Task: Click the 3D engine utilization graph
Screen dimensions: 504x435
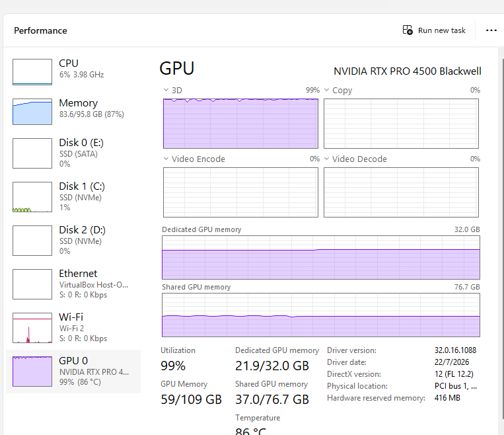Action: 240,124
